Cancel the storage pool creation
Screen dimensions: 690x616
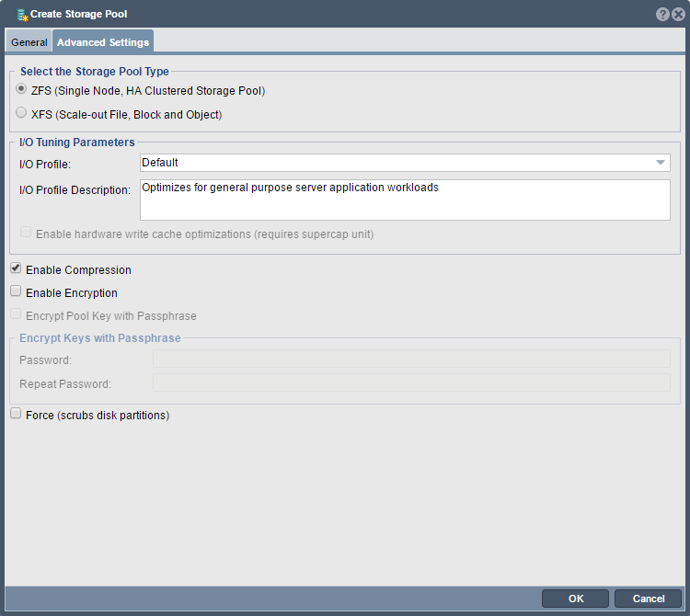pos(648,599)
